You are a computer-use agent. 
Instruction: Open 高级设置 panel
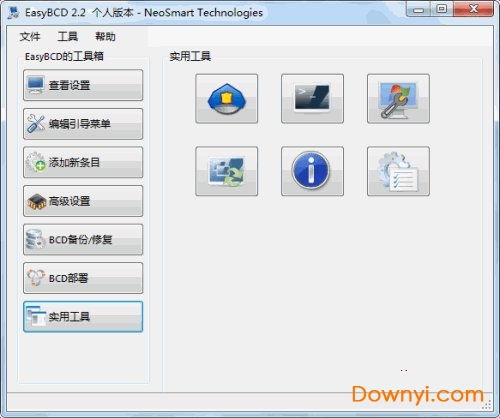pyautogui.click(x=83, y=201)
